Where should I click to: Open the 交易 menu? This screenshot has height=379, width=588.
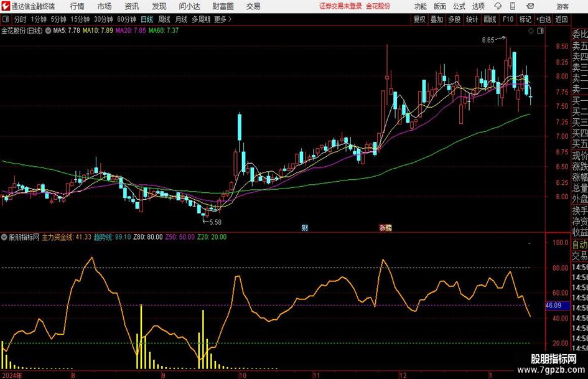pyautogui.click(x=253, y=6)
